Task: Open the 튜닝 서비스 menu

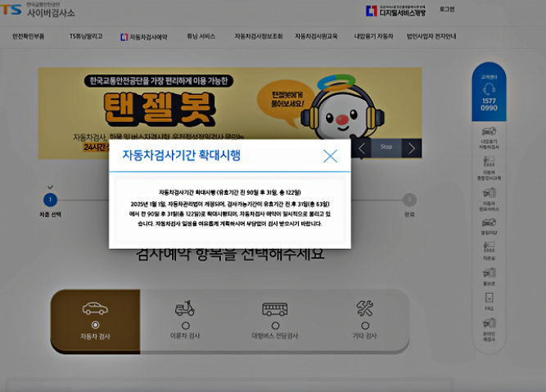Action: tap(201, 37)
